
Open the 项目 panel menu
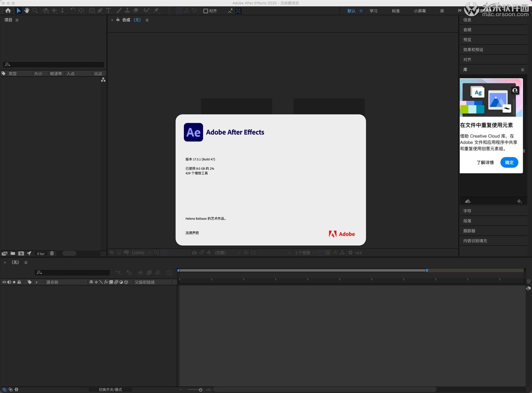pos(17,20)
